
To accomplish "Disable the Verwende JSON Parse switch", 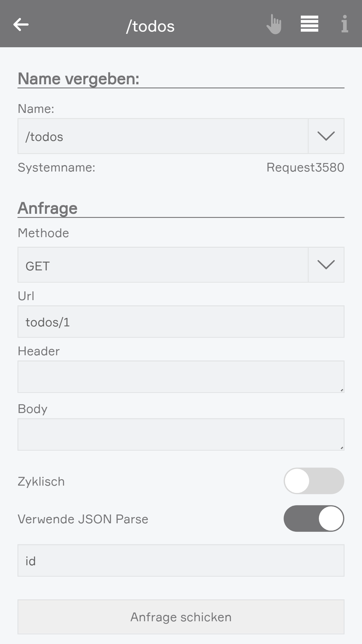I will tap(314, 518).
